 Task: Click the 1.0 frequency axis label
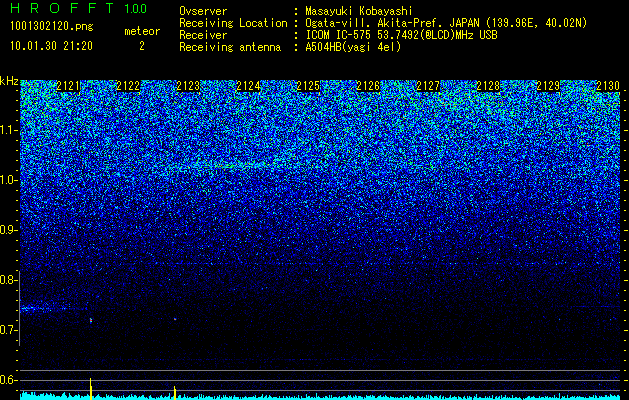click(7, 180)
